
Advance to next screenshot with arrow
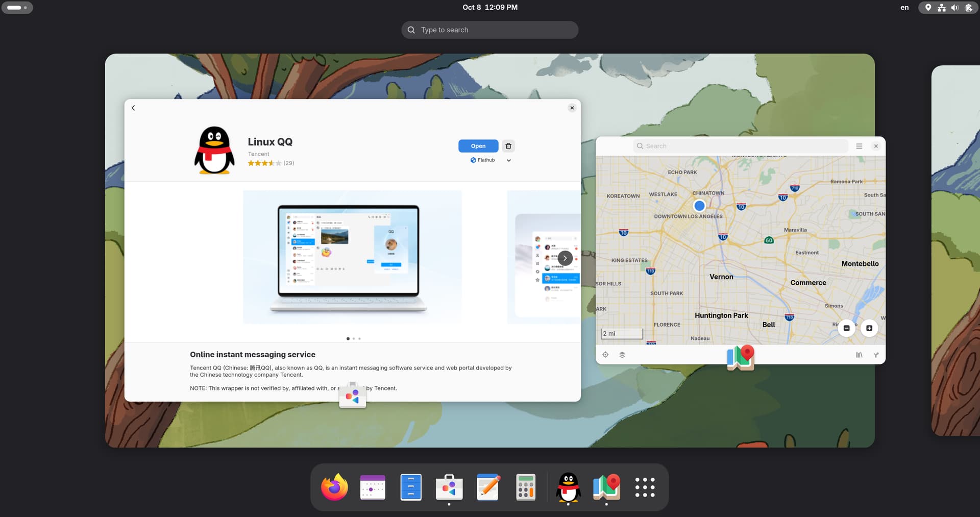565,258
